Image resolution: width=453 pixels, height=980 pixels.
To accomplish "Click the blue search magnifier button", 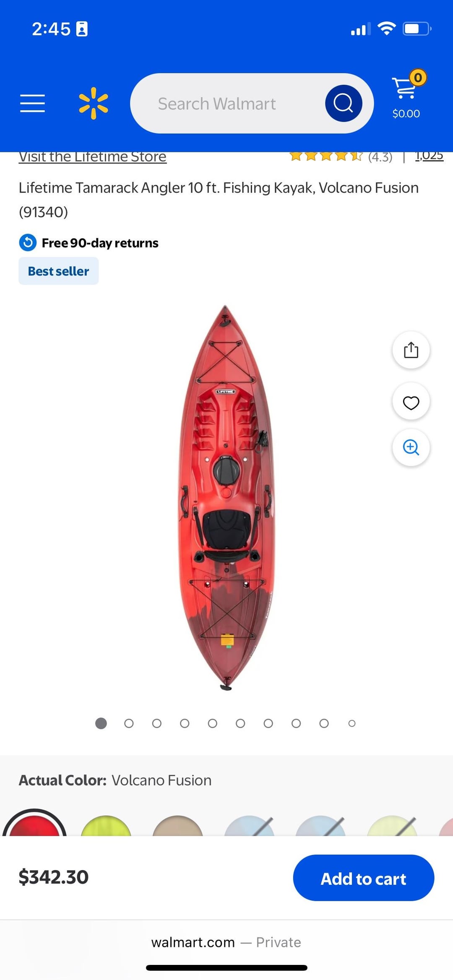I will (344, 103).
